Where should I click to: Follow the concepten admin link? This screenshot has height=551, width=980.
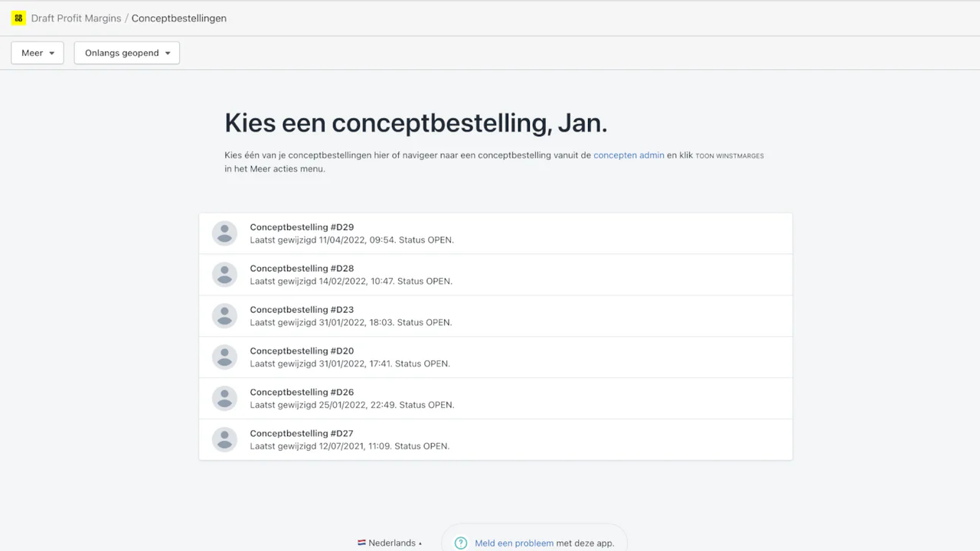629,155
